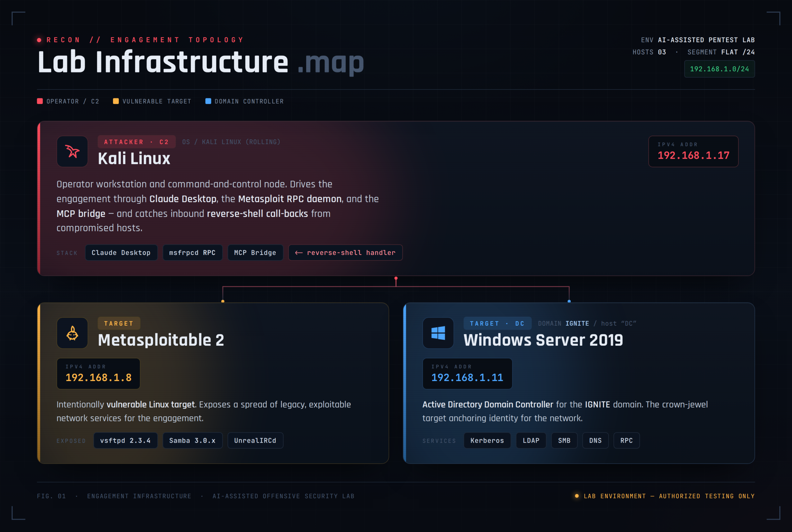The height and width of the screenshot is (532, 792).
Task: Select the UnrealIRCd chip
Action: point(255,440)
